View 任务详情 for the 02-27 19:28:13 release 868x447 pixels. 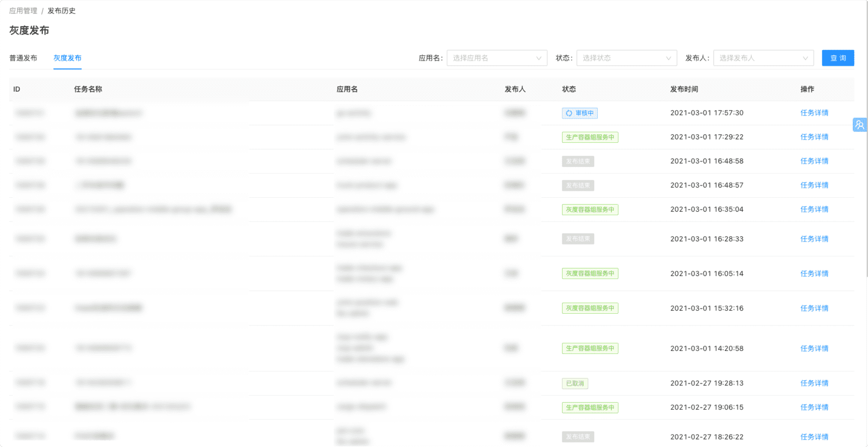pos(814,383)
